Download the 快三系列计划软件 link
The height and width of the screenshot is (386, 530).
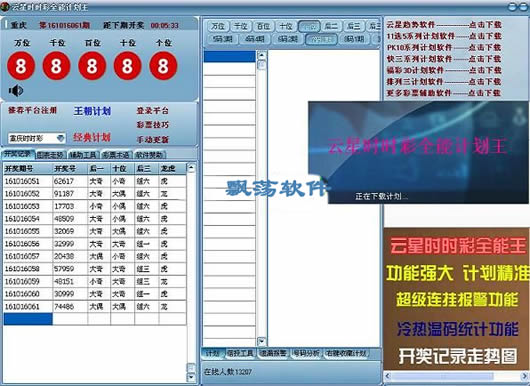click(x=444, y=59)
